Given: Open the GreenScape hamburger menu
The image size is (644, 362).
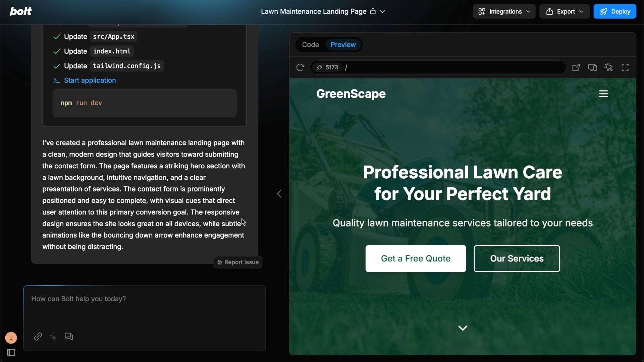Looking at the screenshot, I should (x=603, y=94).
